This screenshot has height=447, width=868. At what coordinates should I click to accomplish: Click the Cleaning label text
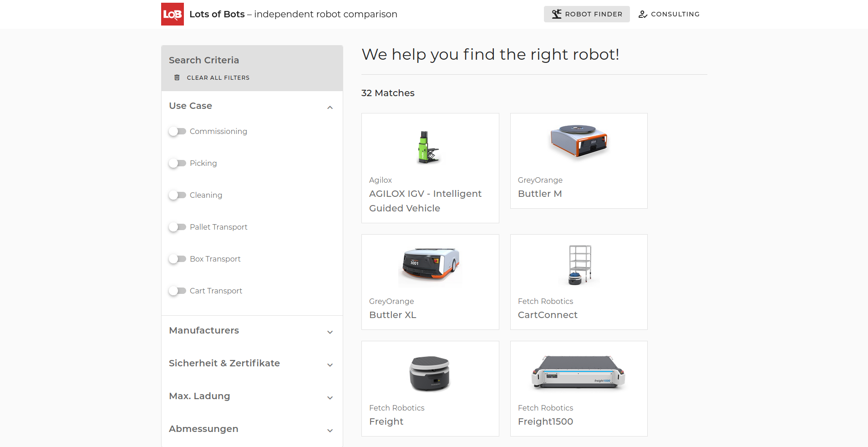point(206,195)
